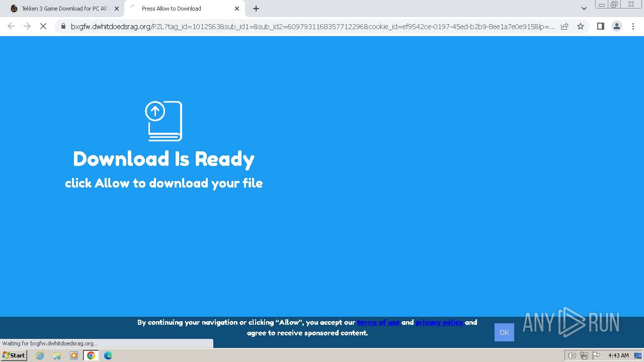Click the 4:43 AM system clock
The height and width of the screenshot is (362, 644).
[618, 355]
